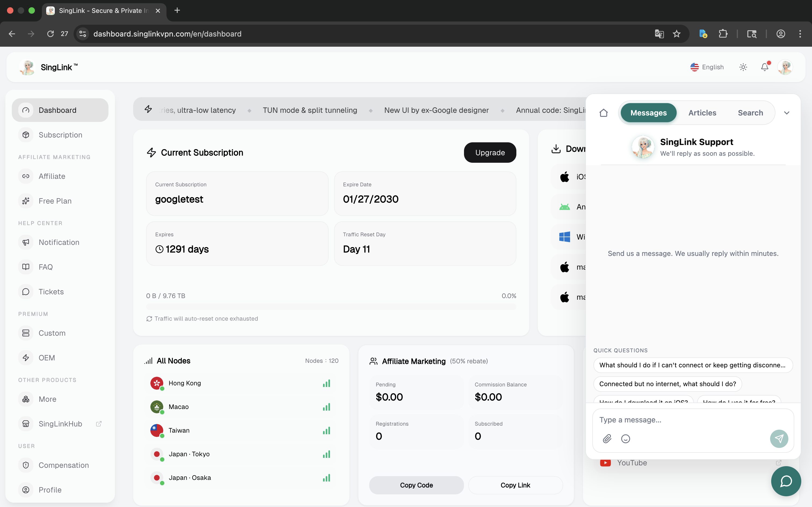The width and height of the screenshot is (812, 507).
Task: Open Dashboard in the sidebar
Action: 60,110
